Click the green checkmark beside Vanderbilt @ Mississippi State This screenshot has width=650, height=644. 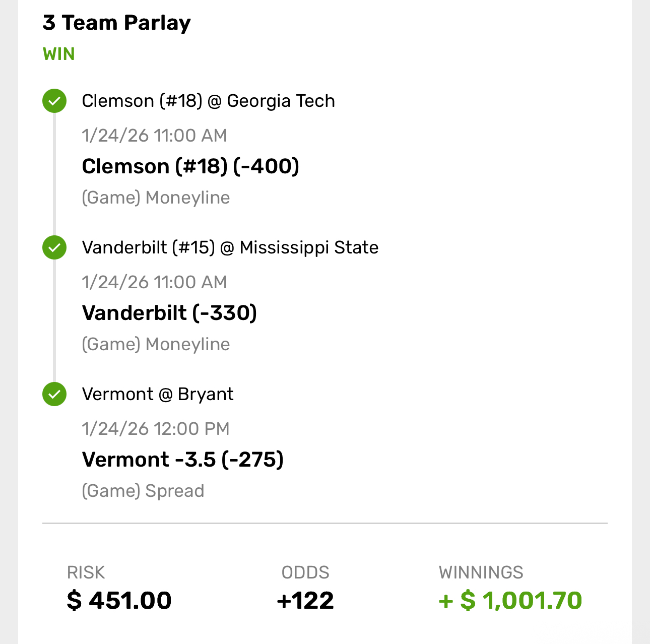(x=54, y=247)
